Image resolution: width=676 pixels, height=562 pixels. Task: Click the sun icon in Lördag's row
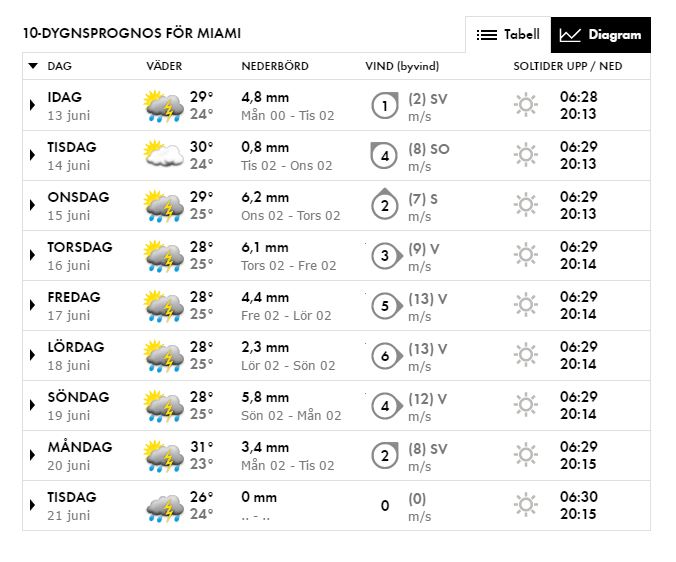[525, 355]
